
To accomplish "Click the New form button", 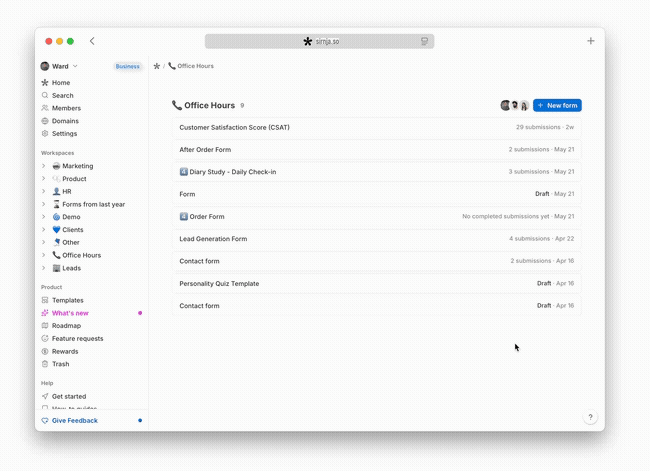I will pos(557,105).
